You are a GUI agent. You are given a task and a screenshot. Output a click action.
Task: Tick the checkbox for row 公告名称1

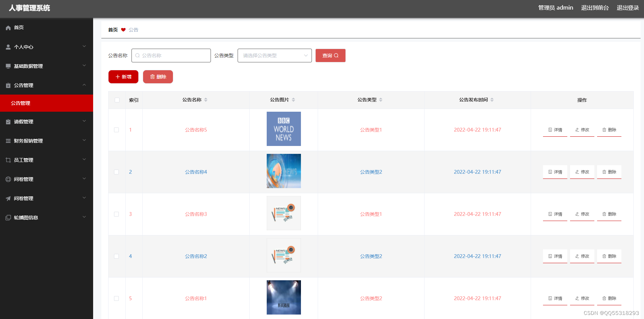(116, 298)
